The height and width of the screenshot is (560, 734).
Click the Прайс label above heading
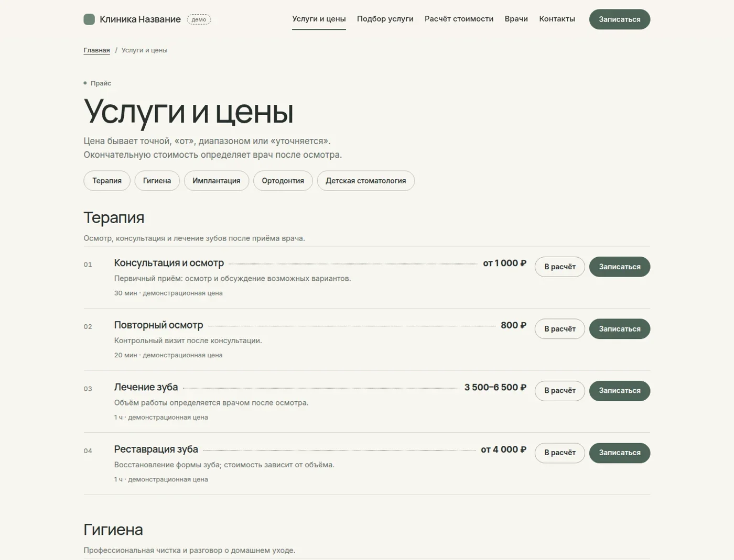point(101,83)
